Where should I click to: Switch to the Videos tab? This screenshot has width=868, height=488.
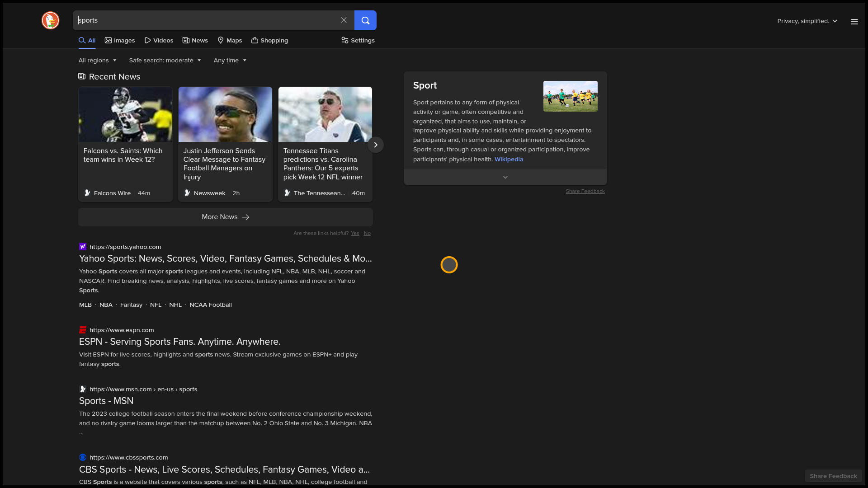click(159, 40)
